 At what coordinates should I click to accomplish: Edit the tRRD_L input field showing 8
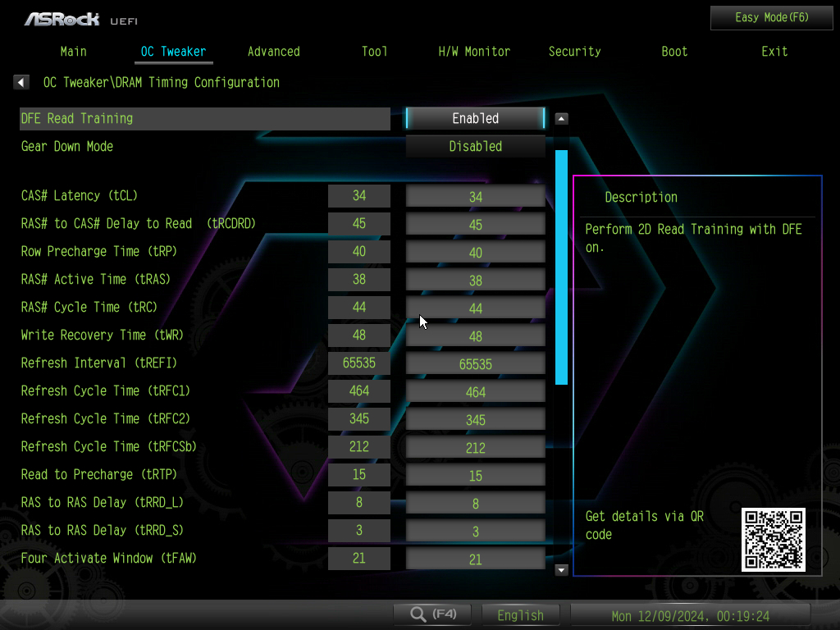pos(475,503)
